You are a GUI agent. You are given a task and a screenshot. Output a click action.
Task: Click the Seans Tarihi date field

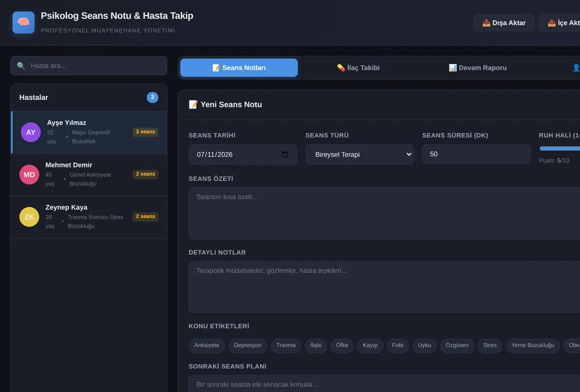(243, 155)
